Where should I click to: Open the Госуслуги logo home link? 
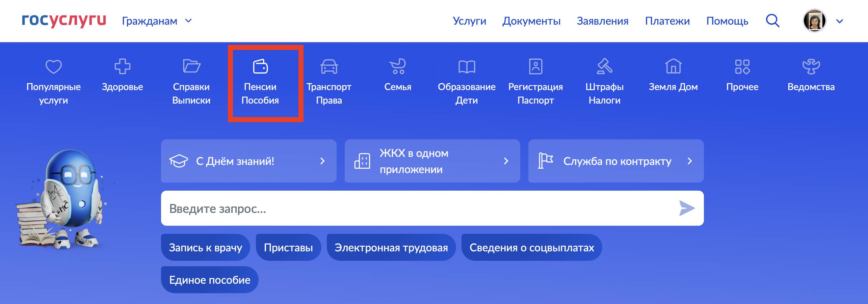click(64, 21)
